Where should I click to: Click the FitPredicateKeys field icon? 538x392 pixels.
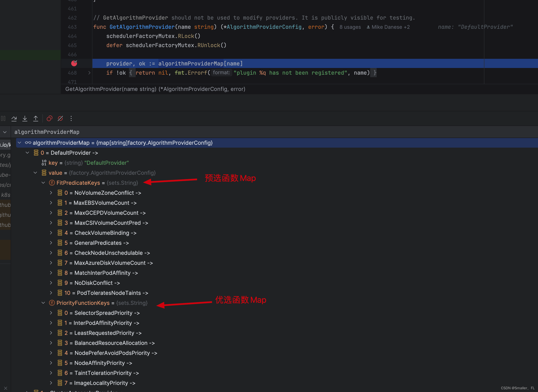click(x=52, y=183)
